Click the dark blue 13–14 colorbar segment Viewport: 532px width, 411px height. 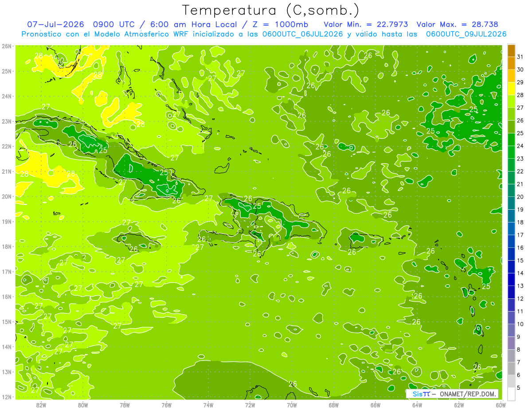point(511,279)
